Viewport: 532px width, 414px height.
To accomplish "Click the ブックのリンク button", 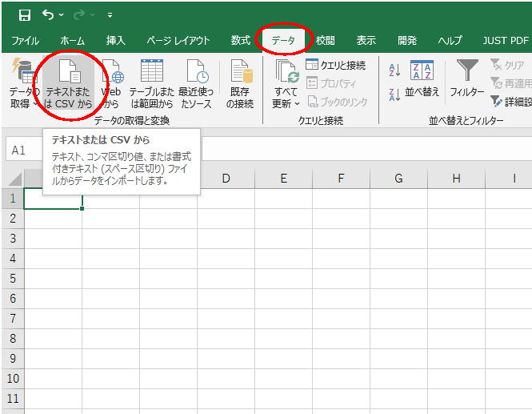I will (338, 102).
